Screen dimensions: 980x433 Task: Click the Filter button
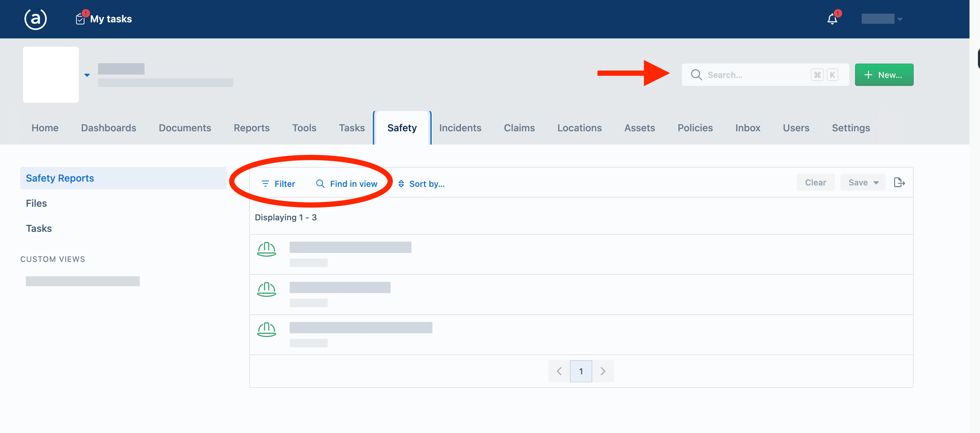click(x=278, y=184)
